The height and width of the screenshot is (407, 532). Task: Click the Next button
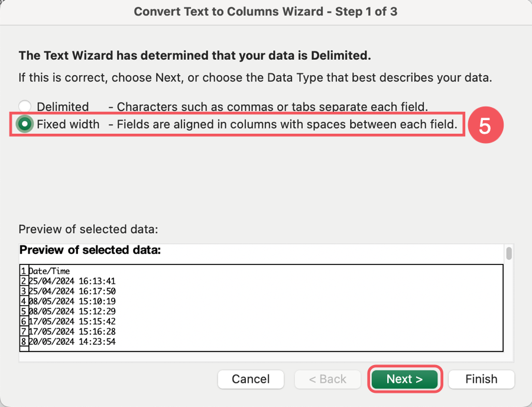coord(405,379)
